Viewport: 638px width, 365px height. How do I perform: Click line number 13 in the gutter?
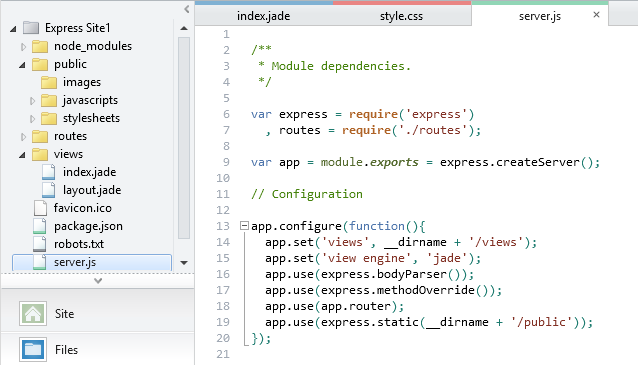[x=223, y=226]
